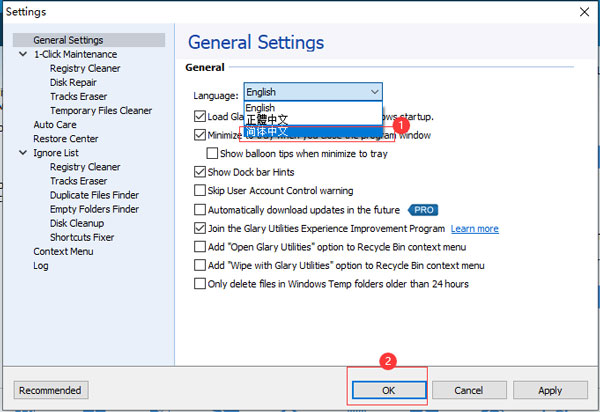
Task: Choose the highlighted Simplified Chinese language option
Action: pos(267,131)
